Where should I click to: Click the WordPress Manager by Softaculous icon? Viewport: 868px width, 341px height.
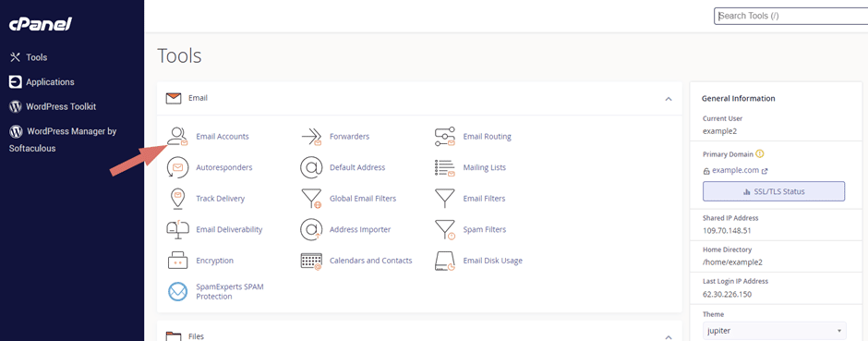point(16,131)
